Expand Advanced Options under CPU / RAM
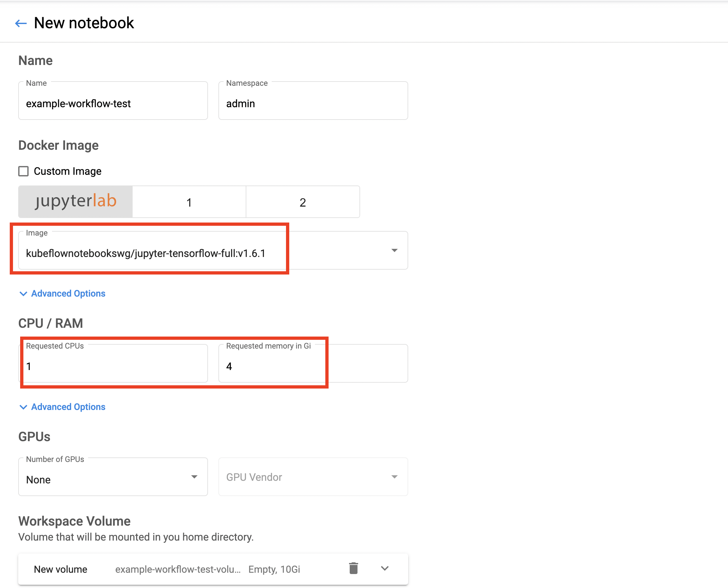Screen dimensions: 728x588 tap(68, 407)
